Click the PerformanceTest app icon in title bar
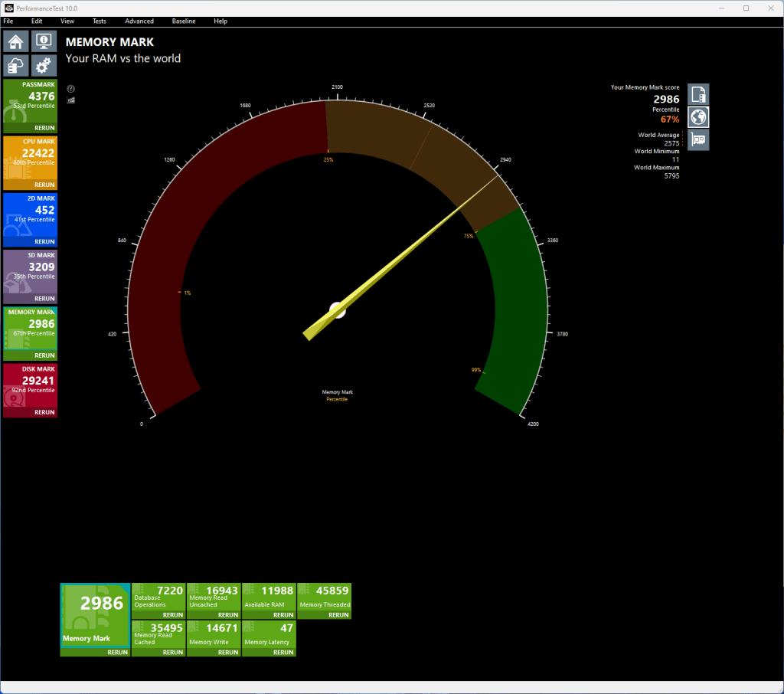Viewport: 784px width, 694px height. click(9, 8)
